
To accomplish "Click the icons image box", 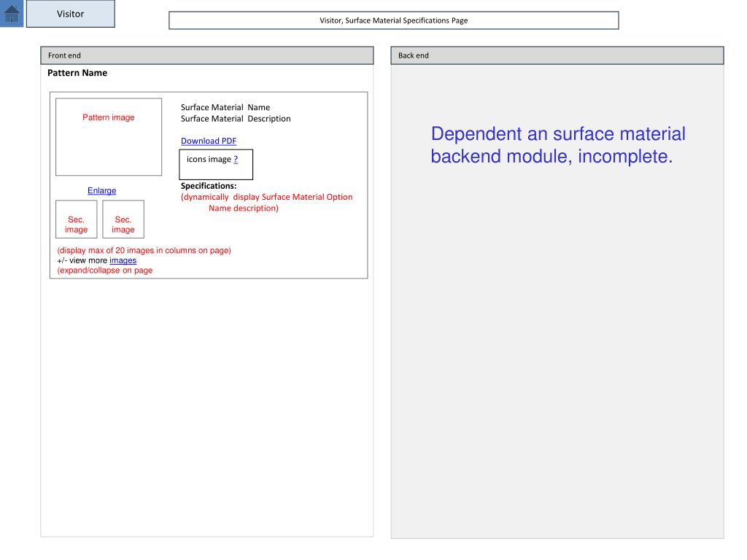I will tap(216, 165).
